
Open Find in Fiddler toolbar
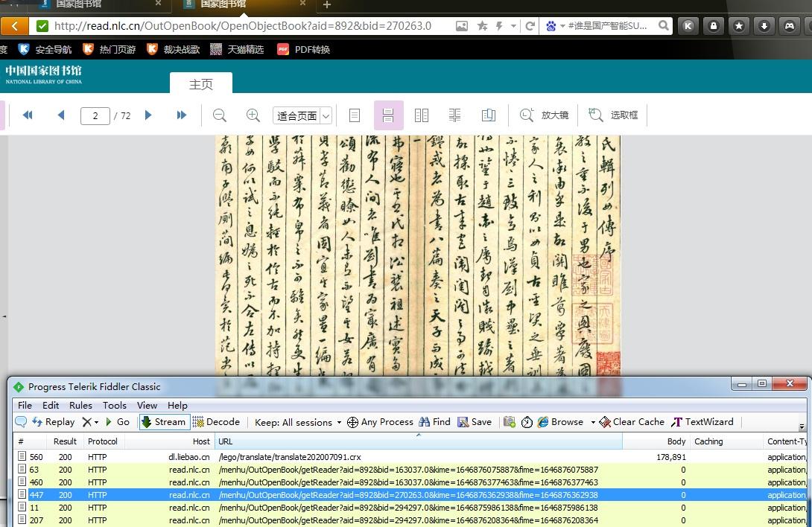[x=435, y=422]
